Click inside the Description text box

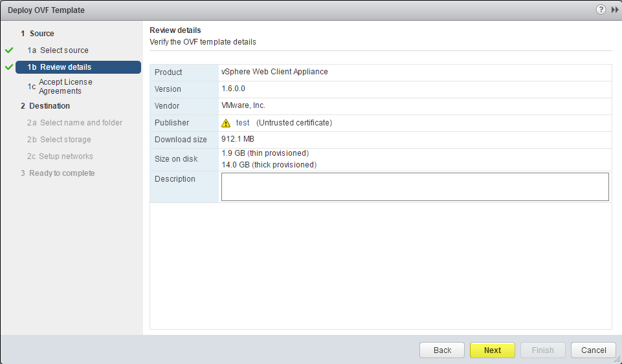tap(415, 187)
